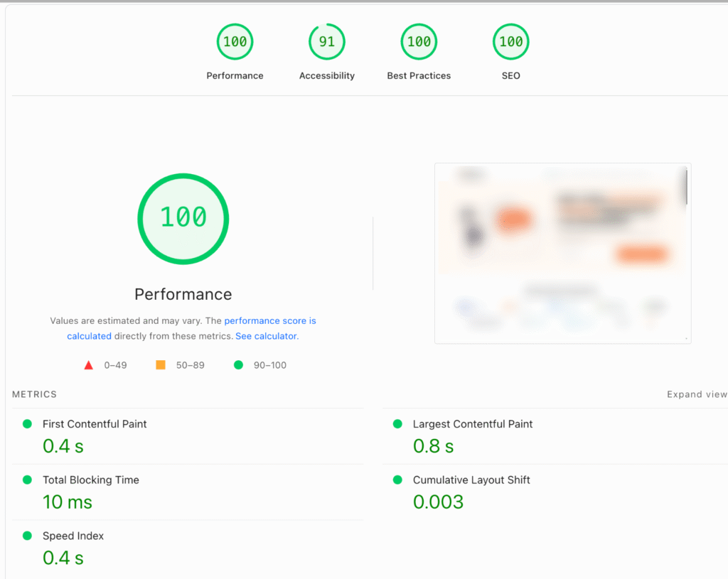Expand the view using Expand view control
Image resolution: width=728 pixels, height=579 pixels.
point(696,394)
